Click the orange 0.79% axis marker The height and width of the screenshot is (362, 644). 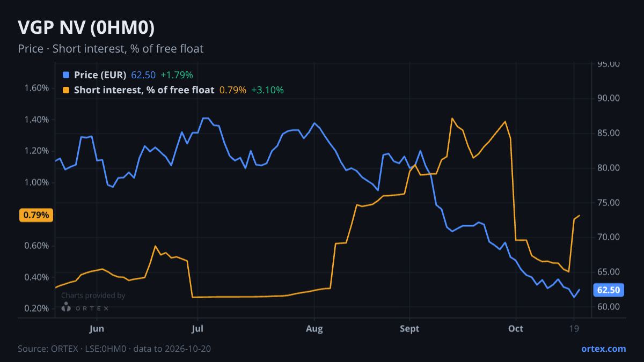tap(36, 215)
